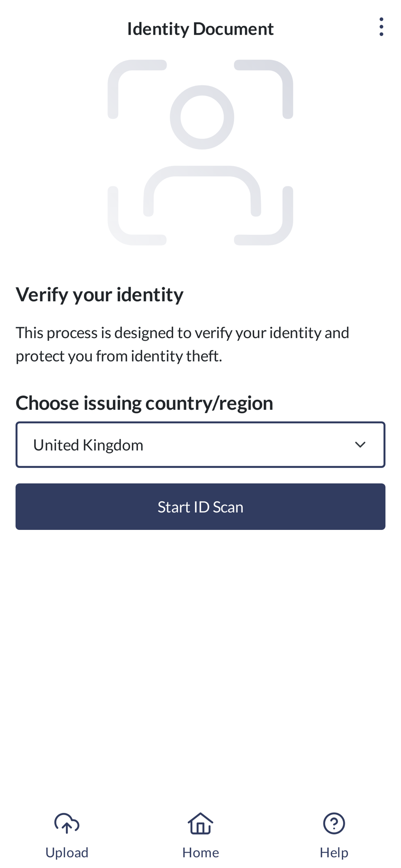Click the 'Choose issuing country/region' label
401x868 pixels.
coord(144,403)
